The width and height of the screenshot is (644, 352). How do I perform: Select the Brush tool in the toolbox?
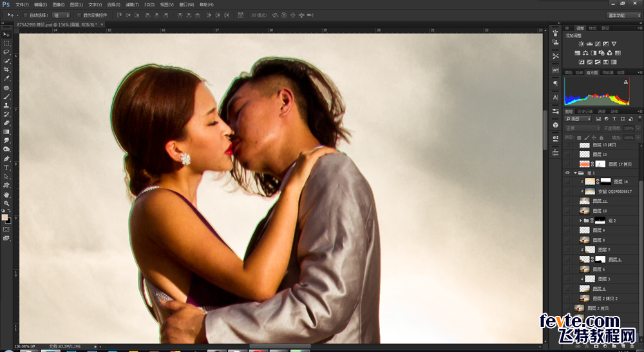(6, 97)
